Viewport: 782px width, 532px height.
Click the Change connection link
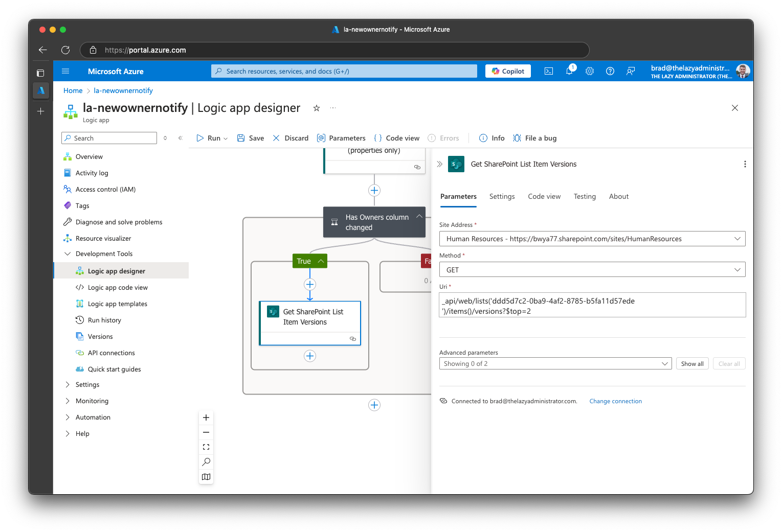(615, 401)
